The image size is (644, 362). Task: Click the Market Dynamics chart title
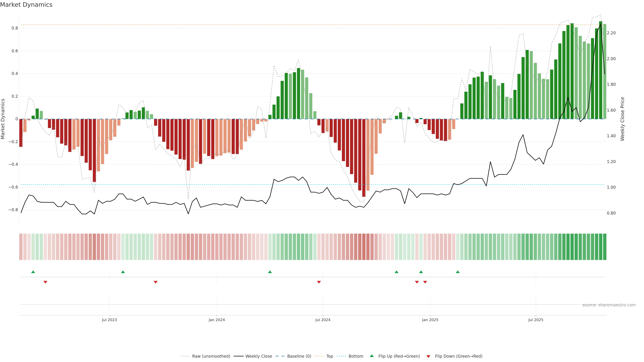26,5
